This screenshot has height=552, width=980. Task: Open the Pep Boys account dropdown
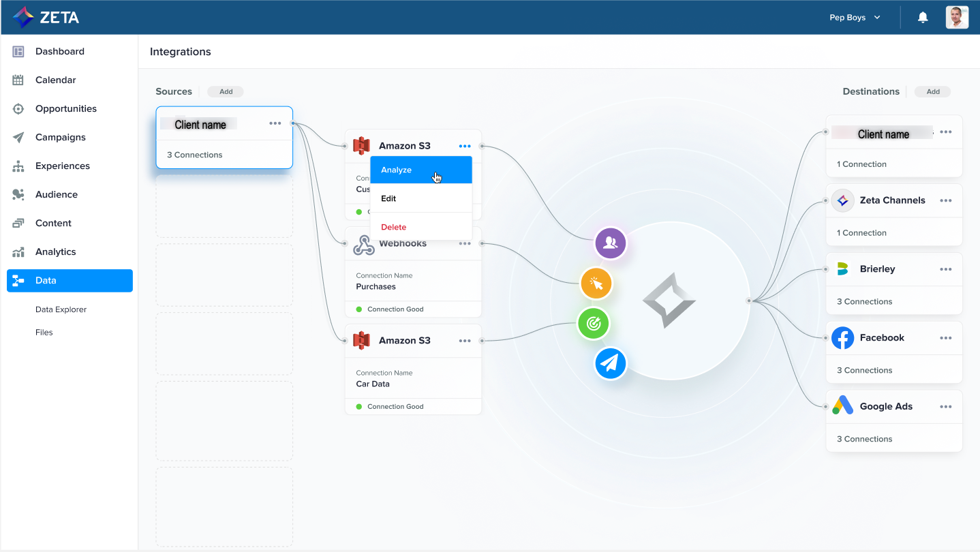(x=855, y=18)
